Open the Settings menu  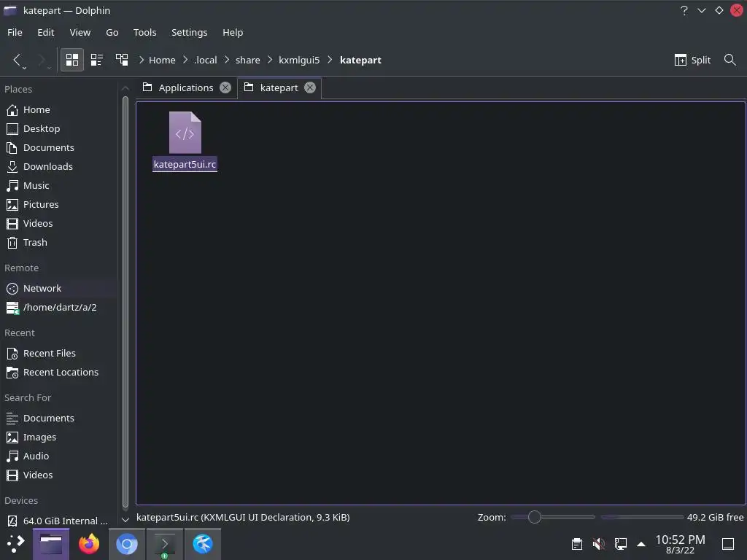[x=189, y=32]
